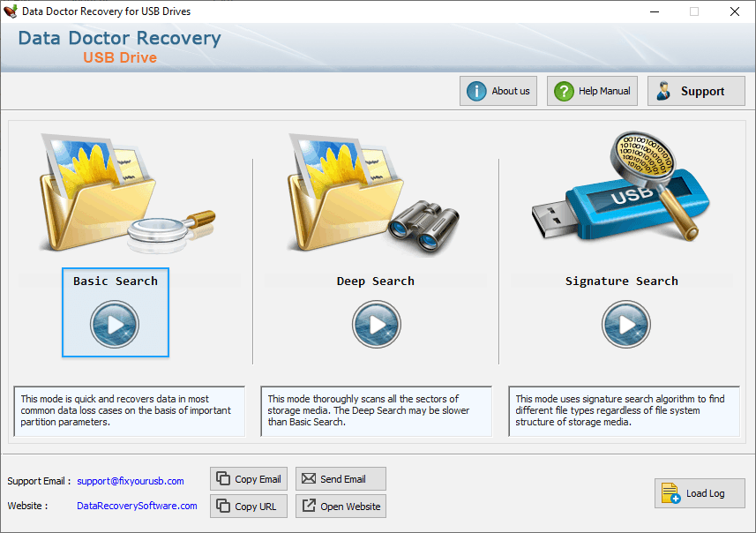This screenshot has height=533, width=756.
Task: Open the Help Manual
Action: 592,91
